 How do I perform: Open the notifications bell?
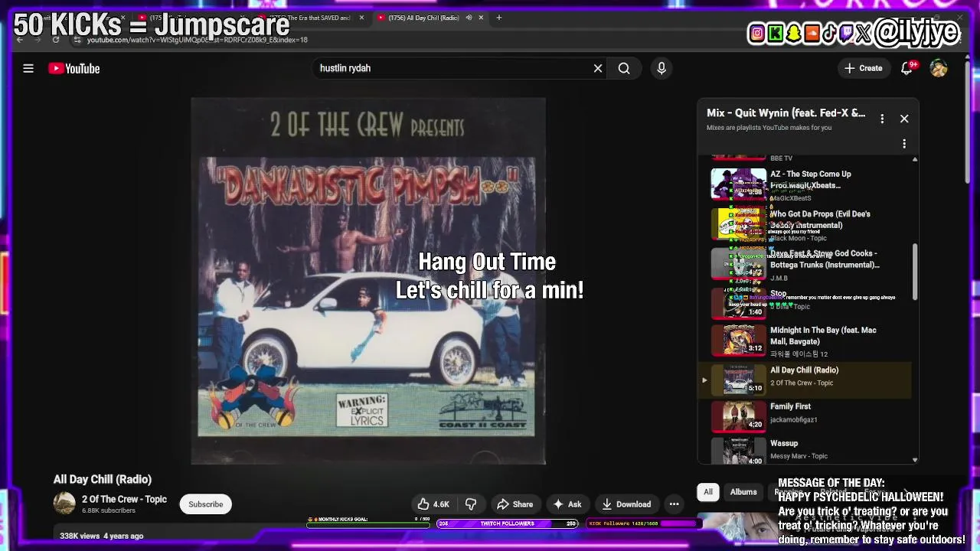point(906,68)
